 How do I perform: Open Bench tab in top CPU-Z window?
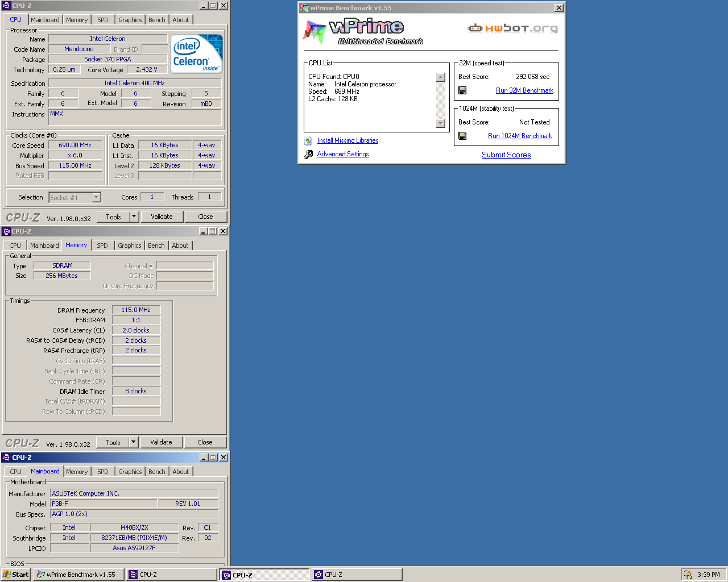pyautogui.click(x=157, y=20)
